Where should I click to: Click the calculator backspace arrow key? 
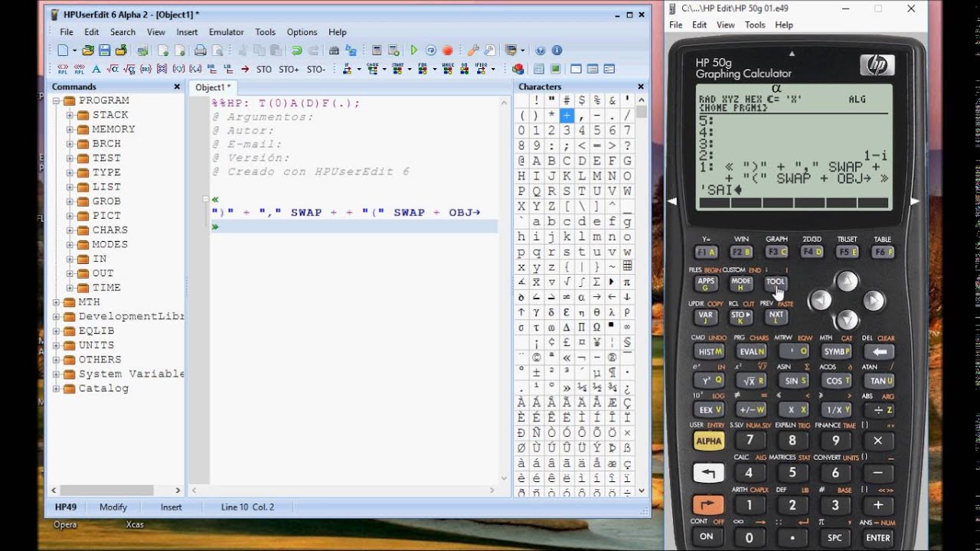point(879,351)
